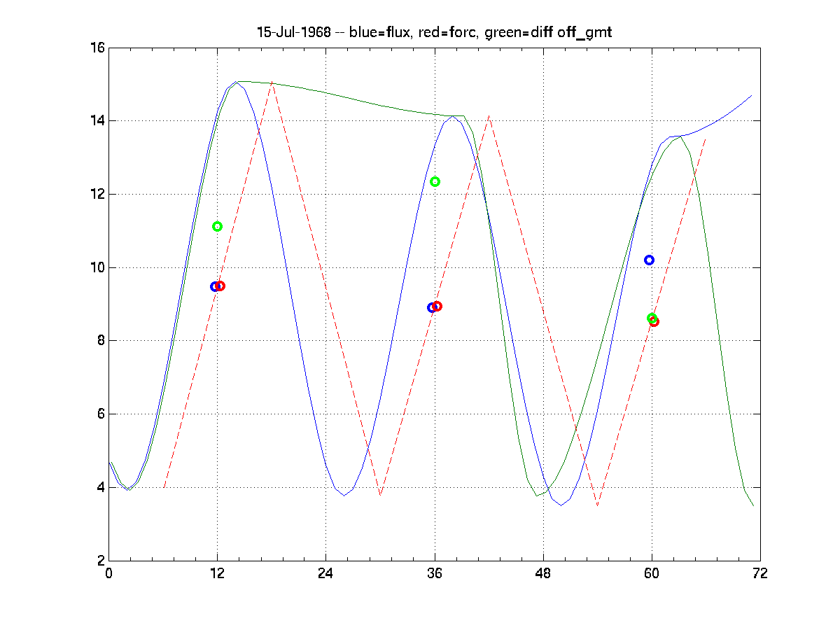Click the first peak of red dashed line
Viewport: 840px width, 630px height.
click(x=272, y=83)
